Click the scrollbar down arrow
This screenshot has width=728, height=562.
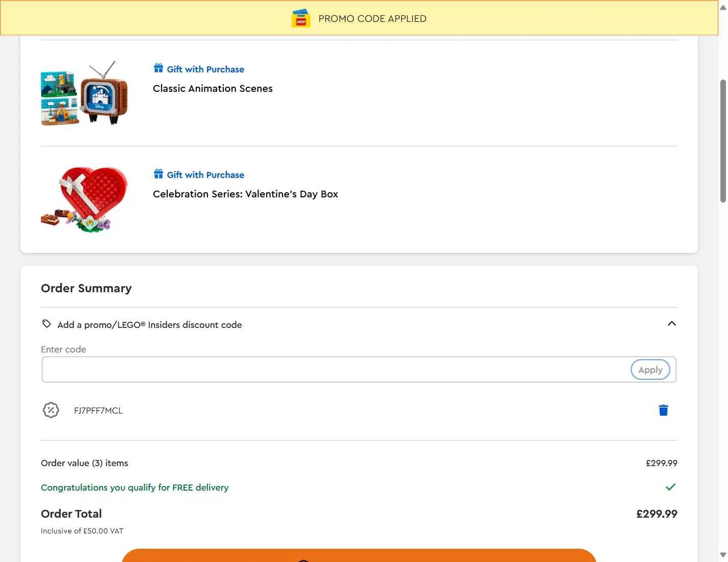click(x=723, y=555)
